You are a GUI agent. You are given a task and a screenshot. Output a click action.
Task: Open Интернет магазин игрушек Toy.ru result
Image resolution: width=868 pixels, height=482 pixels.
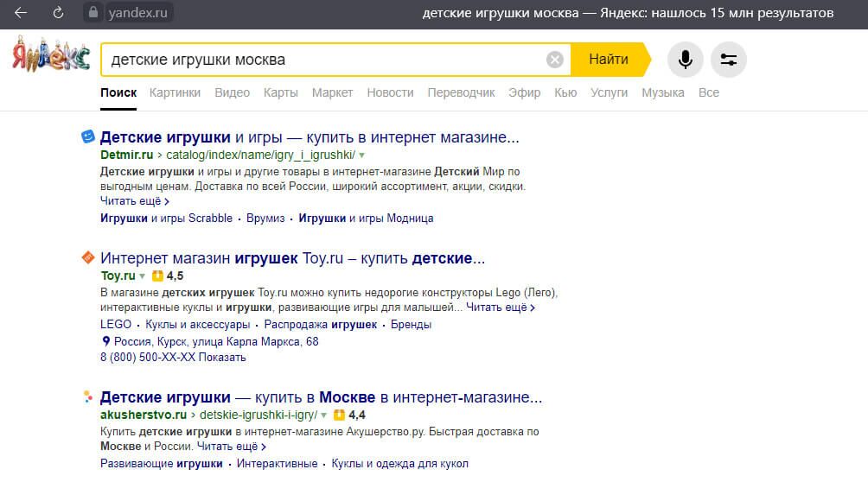[x=292, y=258]
